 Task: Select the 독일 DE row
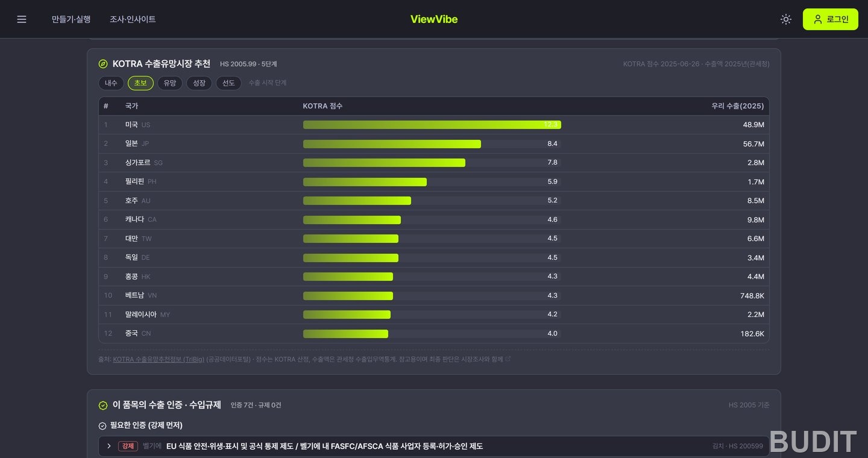click(x=434, y=257)
